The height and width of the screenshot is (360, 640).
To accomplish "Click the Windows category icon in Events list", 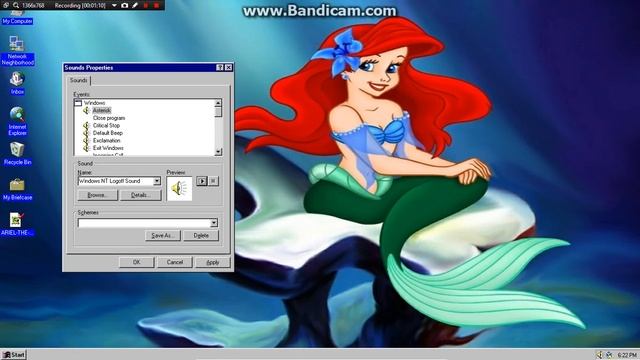I will (78, 103).
